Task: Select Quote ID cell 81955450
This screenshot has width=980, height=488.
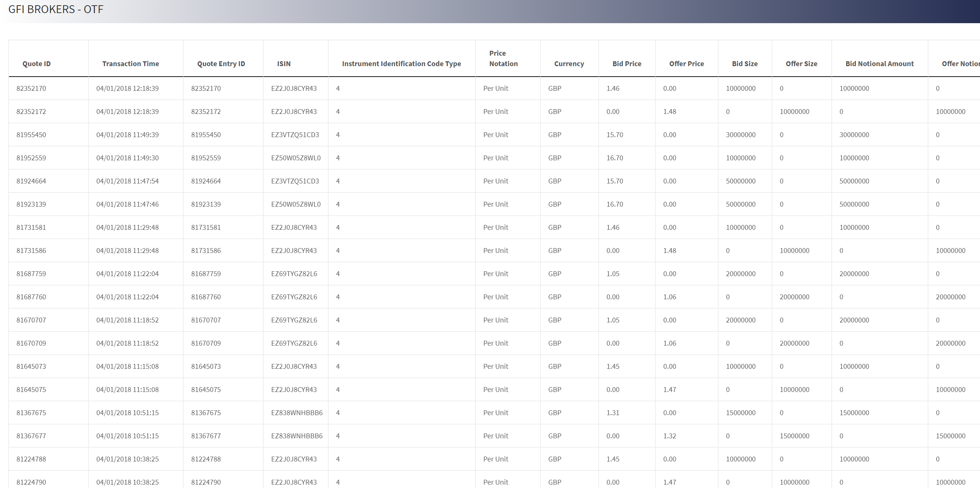Action: point(31,135)
